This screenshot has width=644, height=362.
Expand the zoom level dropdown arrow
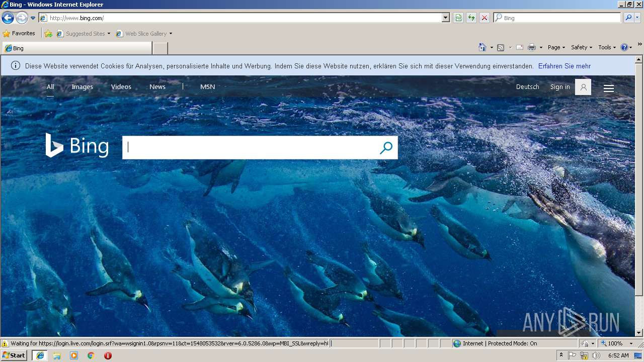coord(631,343)
